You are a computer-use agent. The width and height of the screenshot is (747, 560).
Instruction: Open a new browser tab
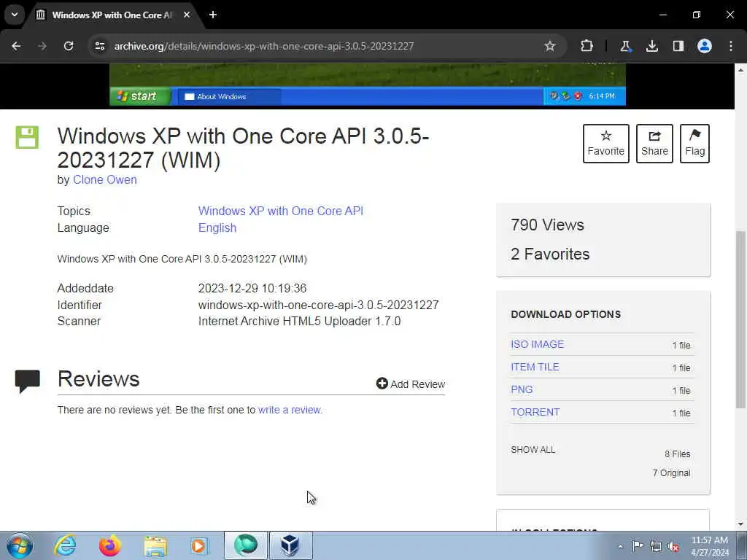pyautogui.click(x=213, y=15)
